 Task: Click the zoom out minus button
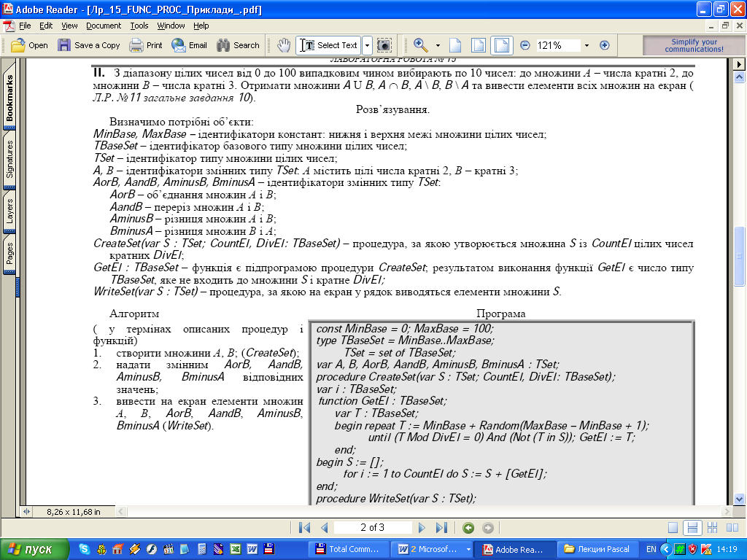(x=525, y=45)
